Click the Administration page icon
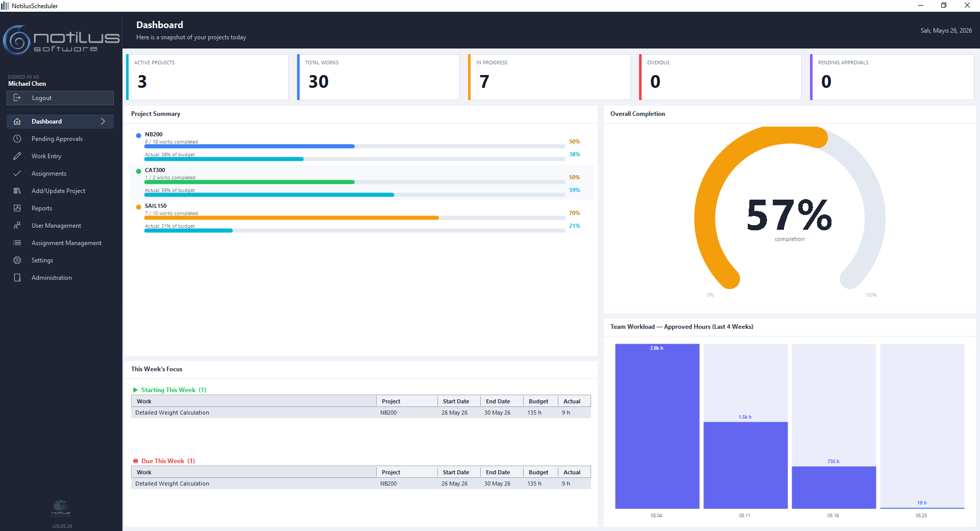 [17, 278]
